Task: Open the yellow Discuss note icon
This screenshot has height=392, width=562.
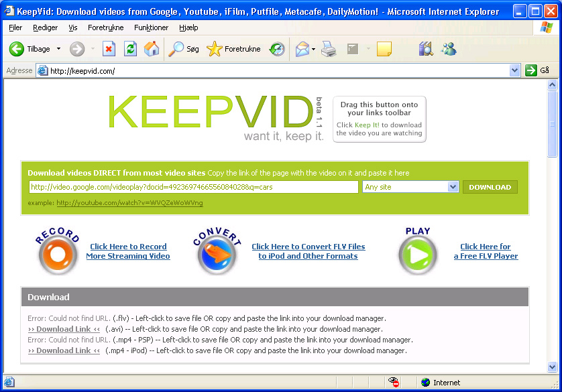Action: point(384,49)
